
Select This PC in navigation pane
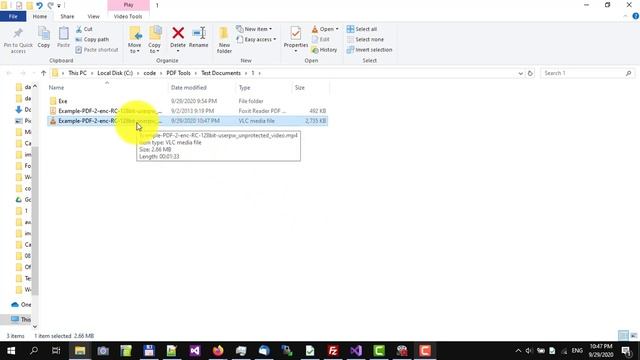click(x=21, y=319)
